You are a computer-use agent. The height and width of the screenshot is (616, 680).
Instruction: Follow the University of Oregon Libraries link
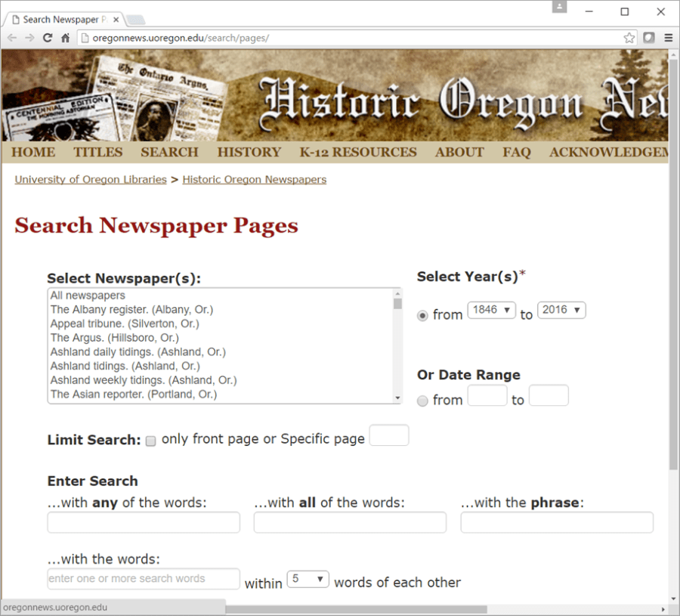click(x=91, y=180)
